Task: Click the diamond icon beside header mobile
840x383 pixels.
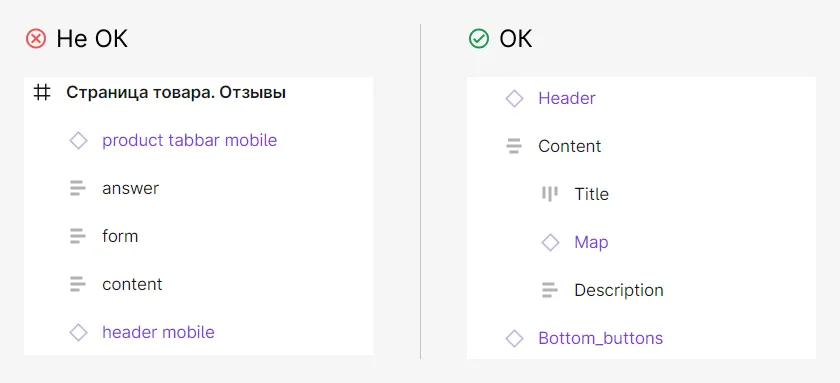Action: click(78, 332)
